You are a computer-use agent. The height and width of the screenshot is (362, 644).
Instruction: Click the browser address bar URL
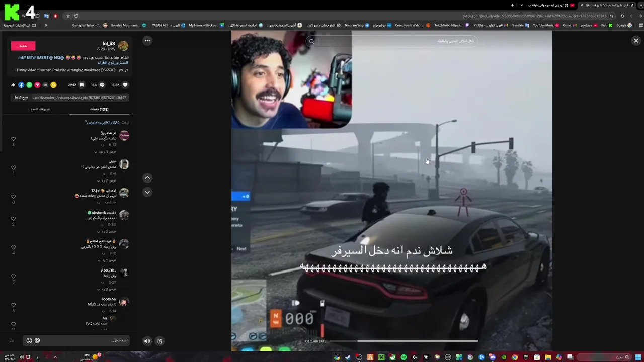point(535,16)
